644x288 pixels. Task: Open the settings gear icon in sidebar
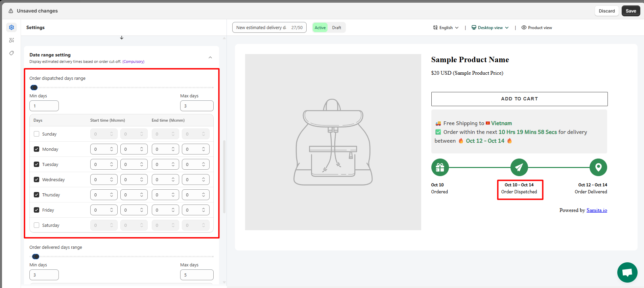(x=11, y=27)
